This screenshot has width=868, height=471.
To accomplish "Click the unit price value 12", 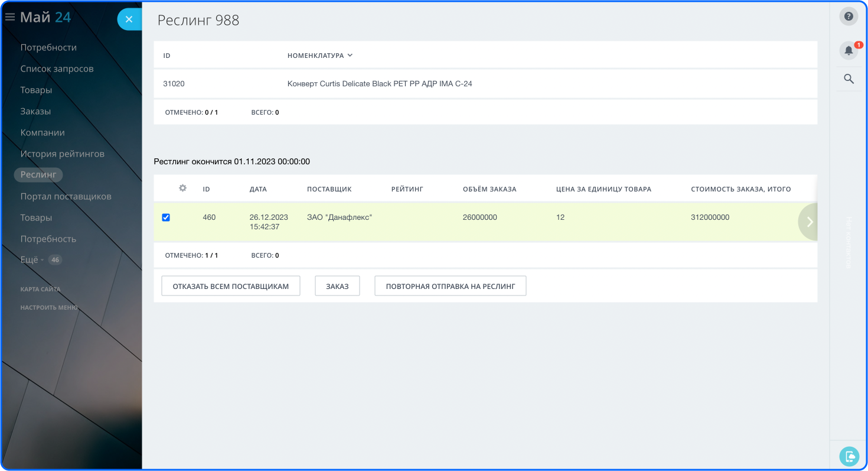I will click(560, 217).
